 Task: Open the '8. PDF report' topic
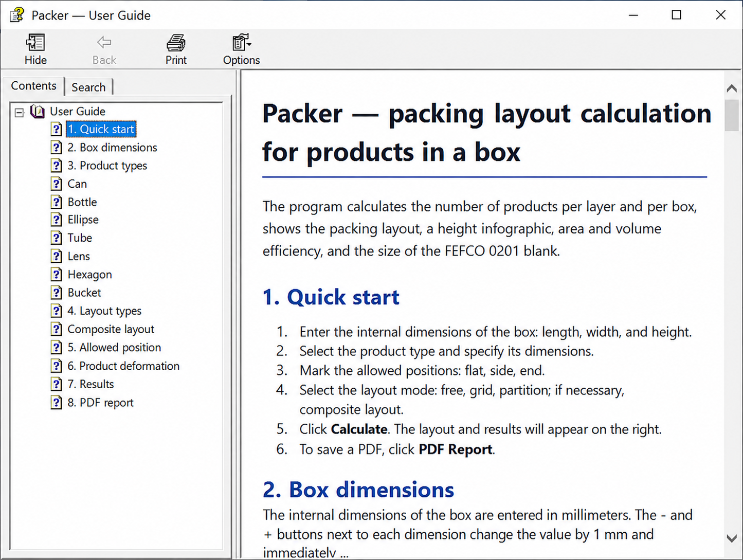(101, 403)
